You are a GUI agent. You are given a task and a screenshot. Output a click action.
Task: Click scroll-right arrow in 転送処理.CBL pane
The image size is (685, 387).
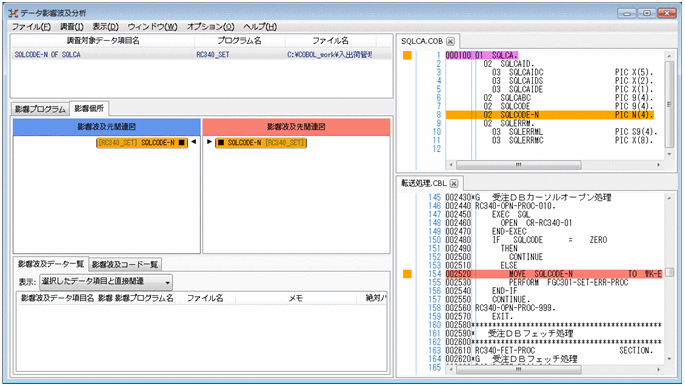click(x=658, y=370)
